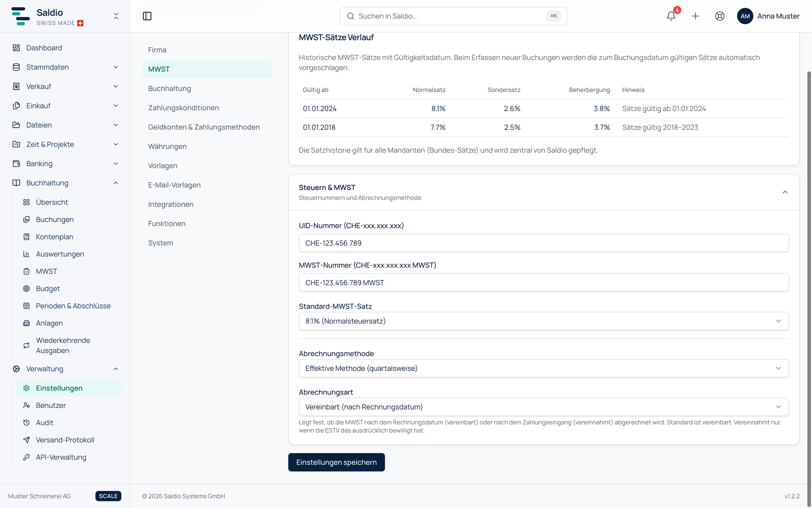Click the Perioden & Abschlüsse calendar icon
This screenshot has width=812, height=508.
[x=26, y=306]
